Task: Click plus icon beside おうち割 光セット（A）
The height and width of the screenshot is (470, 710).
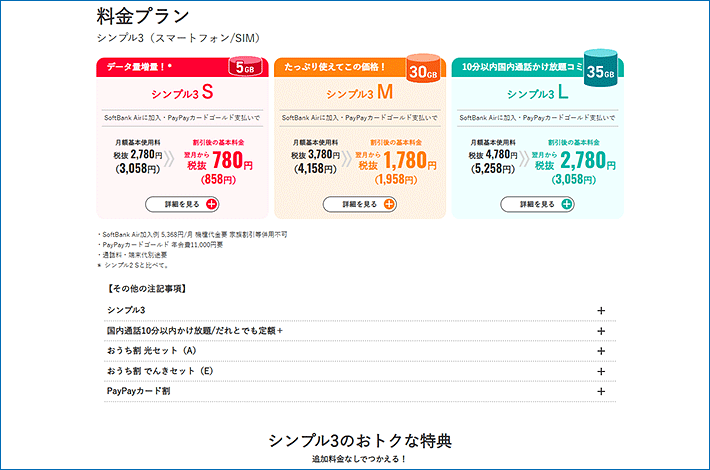Action: [x=601, y=351]
